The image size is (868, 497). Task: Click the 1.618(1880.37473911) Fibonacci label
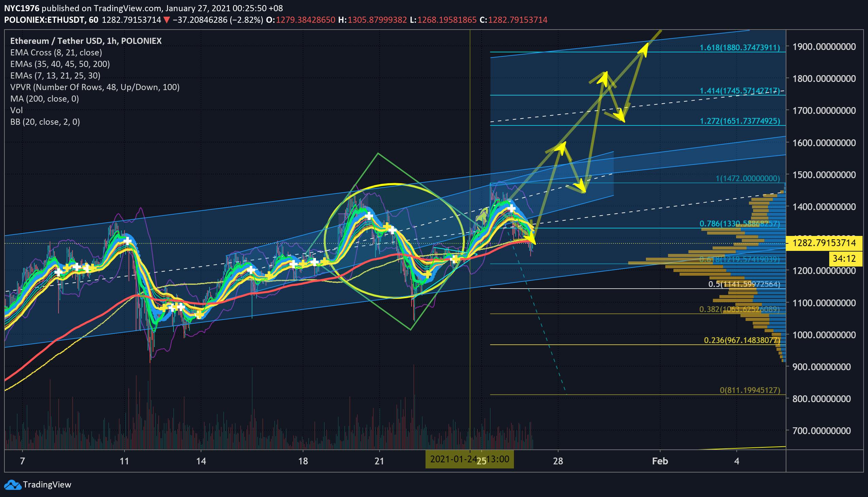tap(740, 48)
